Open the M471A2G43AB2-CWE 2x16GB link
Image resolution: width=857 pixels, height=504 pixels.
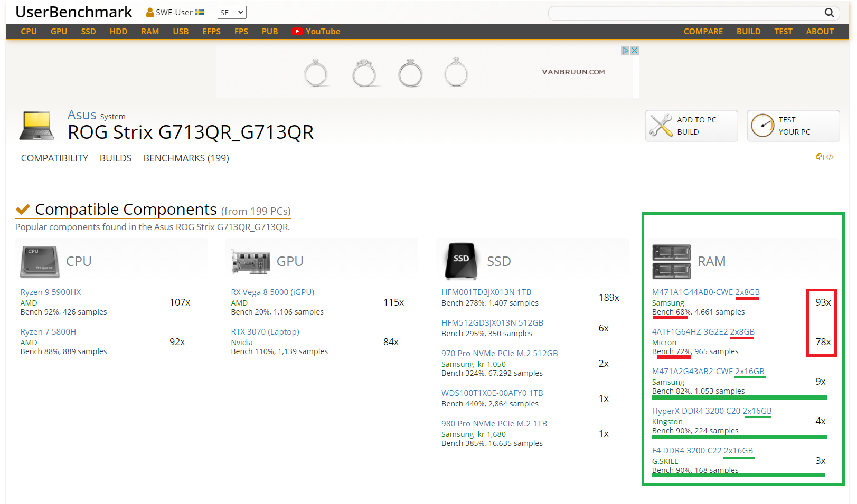(708, 372)
